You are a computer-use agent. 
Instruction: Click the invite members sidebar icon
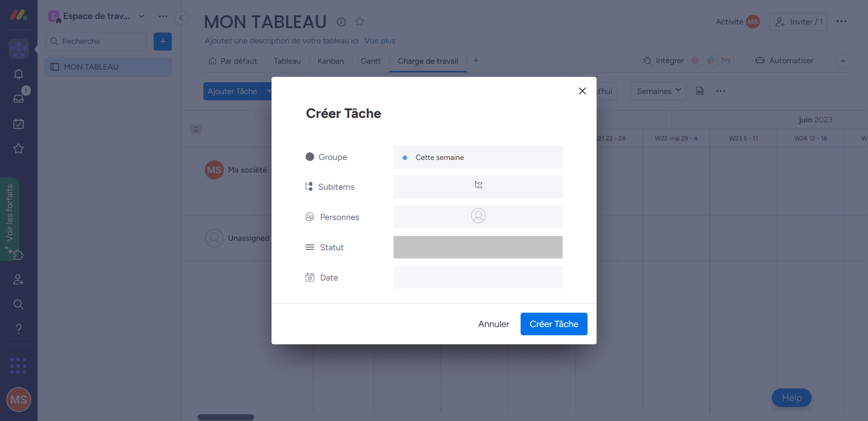(19, 280)
